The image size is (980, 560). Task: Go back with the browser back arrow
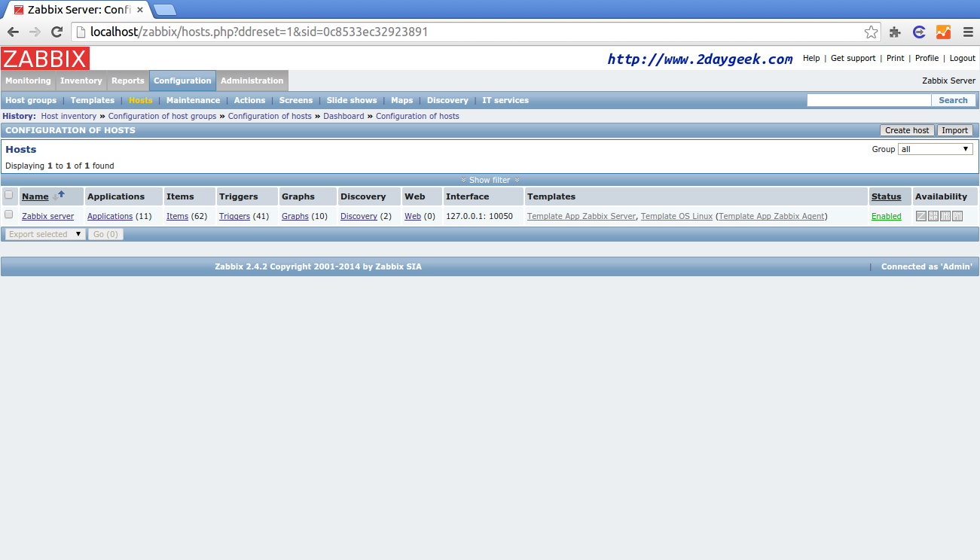pos(13,32)
